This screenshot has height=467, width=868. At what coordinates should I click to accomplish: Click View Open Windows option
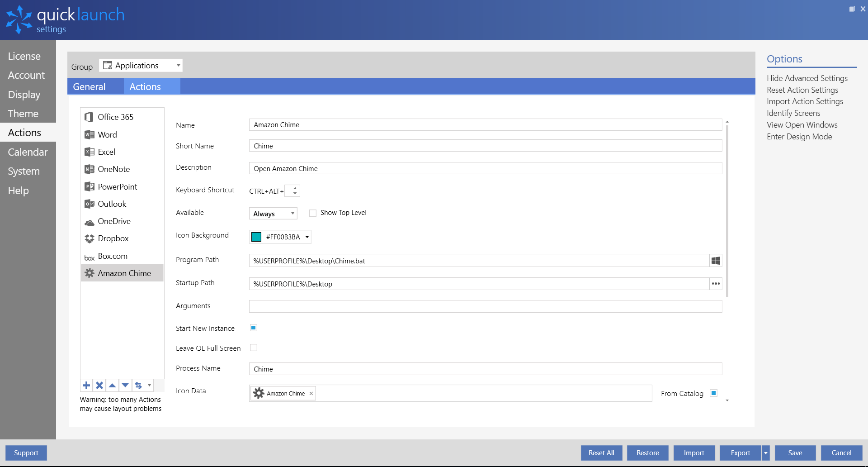802,125
